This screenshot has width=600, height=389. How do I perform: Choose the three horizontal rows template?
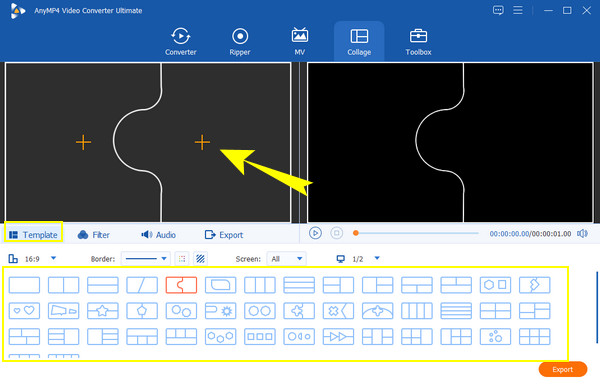point(299,285)
